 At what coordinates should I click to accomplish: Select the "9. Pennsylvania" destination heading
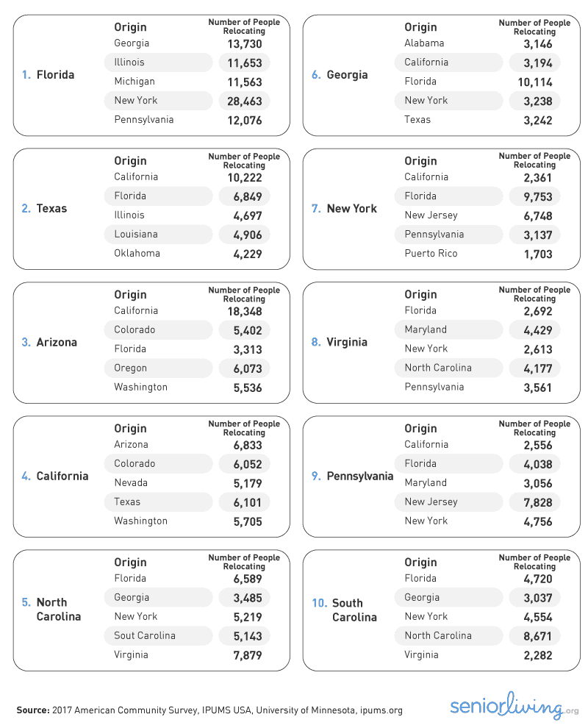(352, 477)
